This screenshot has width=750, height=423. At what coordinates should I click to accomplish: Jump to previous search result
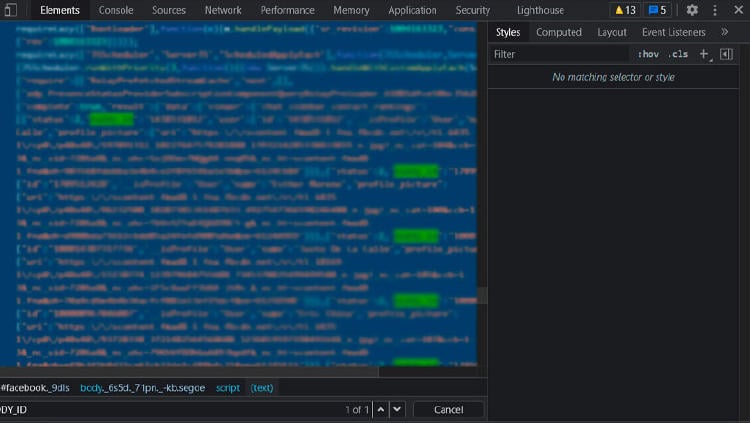pyautogui.click(x=381, y=409)
